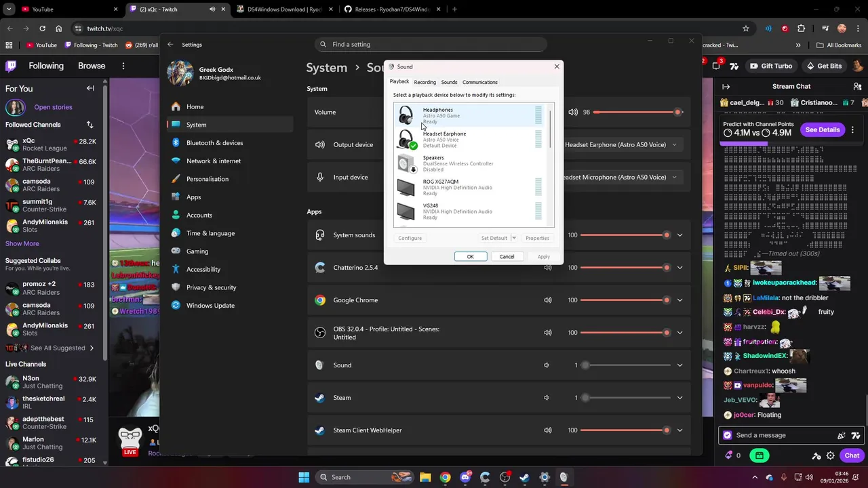Click Show More under Followed Channels

coord(22,243)
